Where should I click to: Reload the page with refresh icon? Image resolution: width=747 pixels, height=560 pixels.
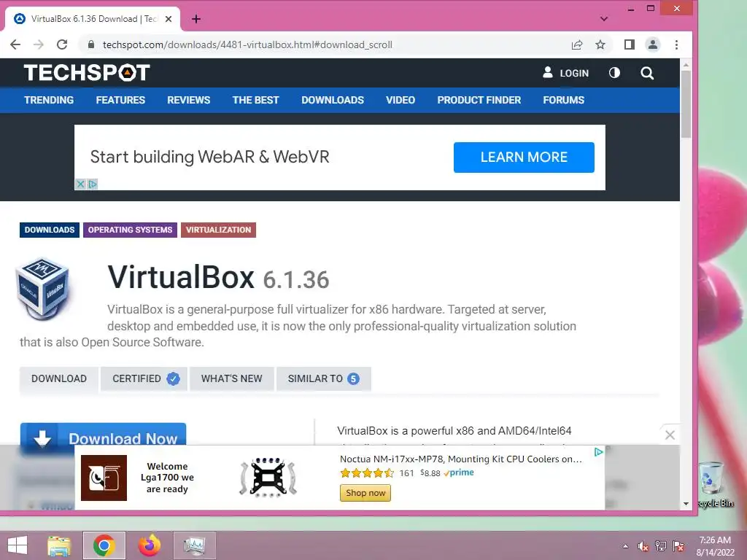coord(62,44)
